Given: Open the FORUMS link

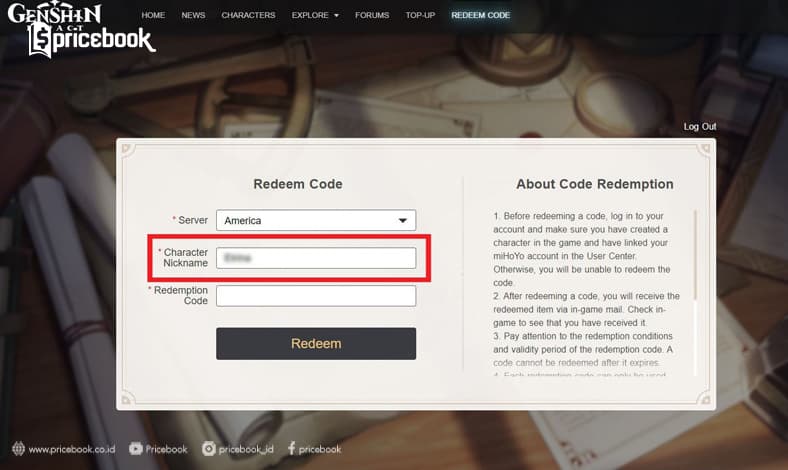Looking at the screenshot, I should (x=372, y=15).
